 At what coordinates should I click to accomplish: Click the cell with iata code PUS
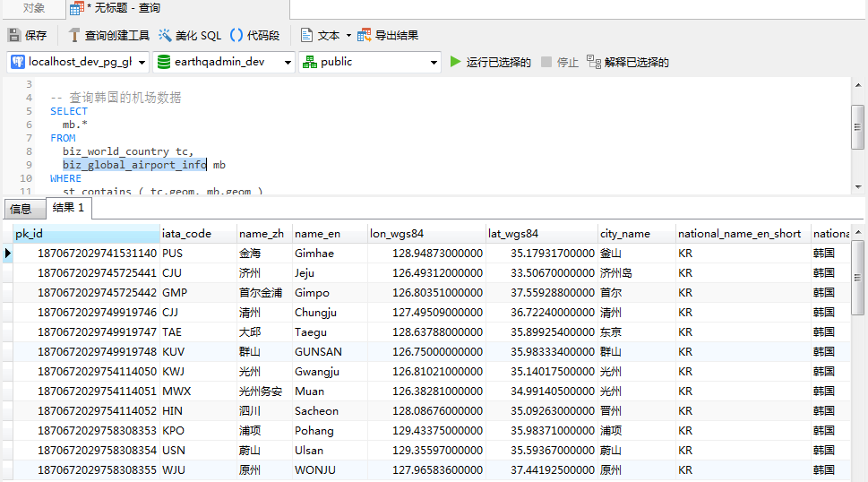click(x=198, y=254)
